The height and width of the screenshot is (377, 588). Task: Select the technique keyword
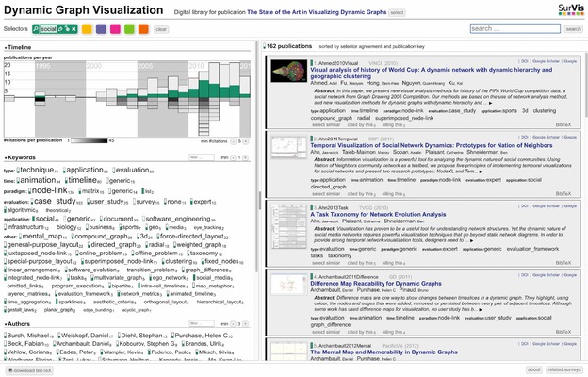tap(37, 170)
